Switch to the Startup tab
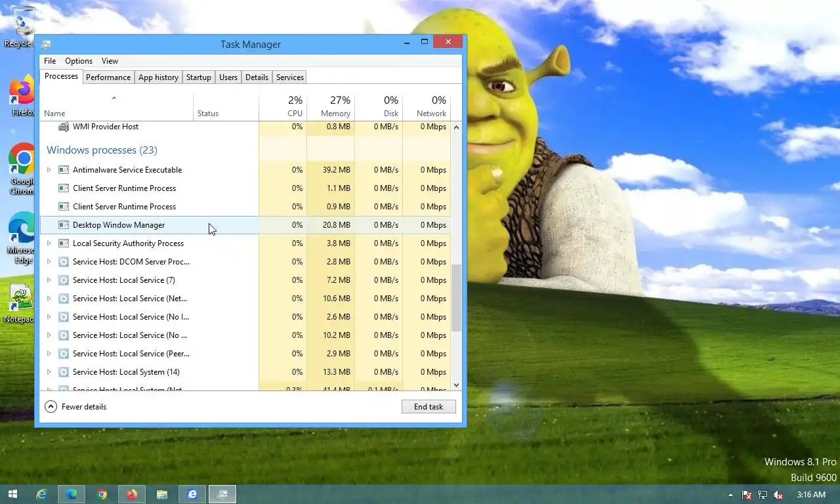 pyautogui.click(x=198, y=77)
